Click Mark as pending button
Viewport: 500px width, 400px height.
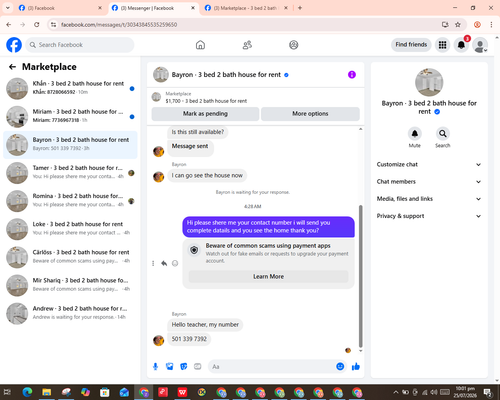[205, 114]
